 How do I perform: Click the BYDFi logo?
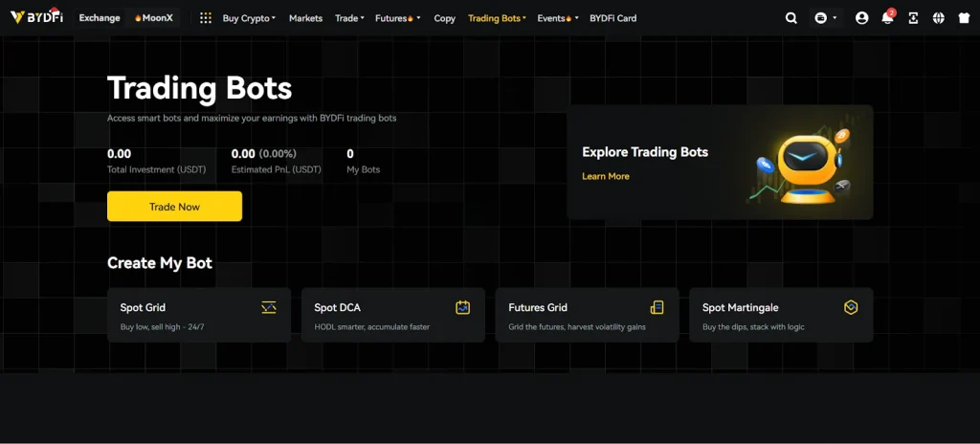click(x=36, y=18)
